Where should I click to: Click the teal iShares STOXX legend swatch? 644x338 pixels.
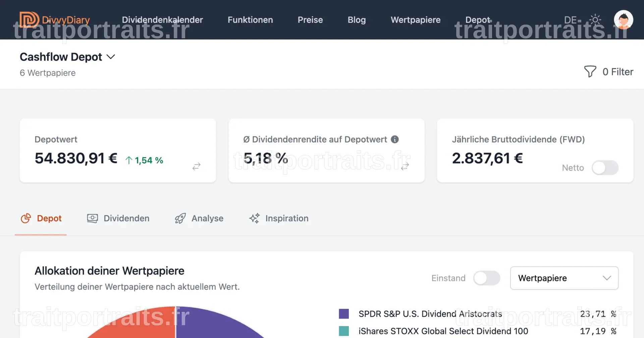pyautogui.click(x=344, y=331)
